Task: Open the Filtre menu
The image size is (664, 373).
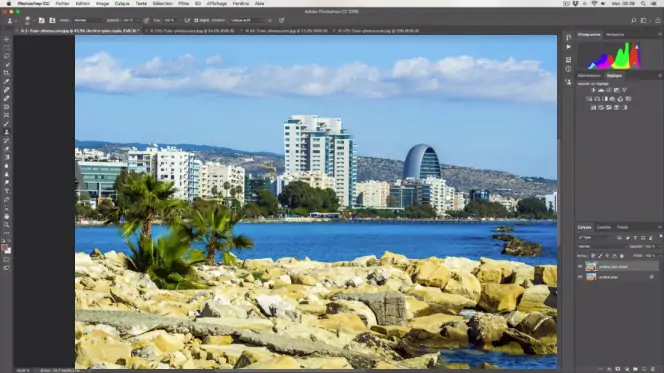Action: click(183, 3)
